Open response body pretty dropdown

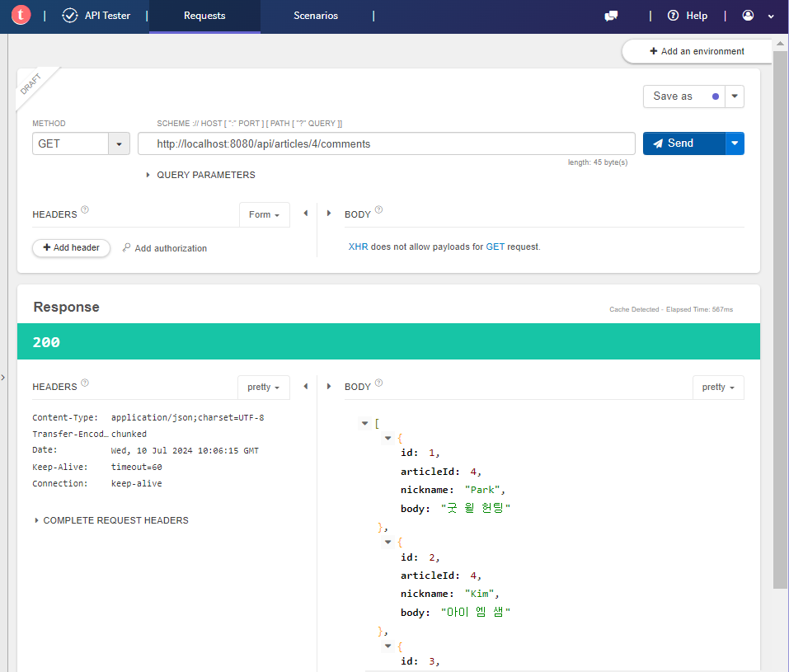tap(719, 387)
